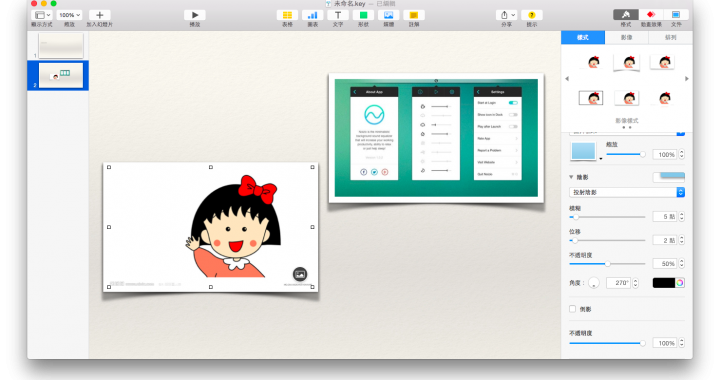
Task: Switch to the 影像 image tab
Action: coord(627,38)
